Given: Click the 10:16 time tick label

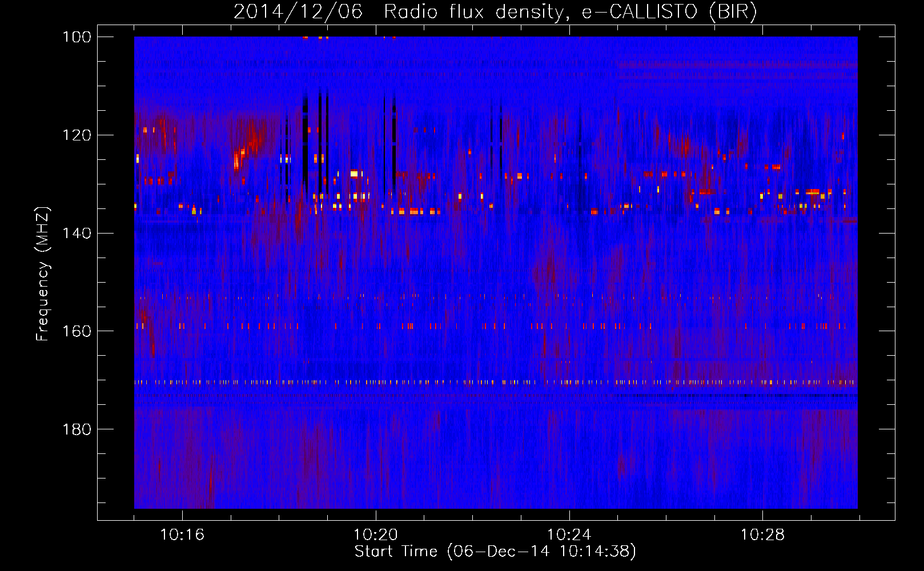Looking at the screenshot, I should click(x=182, y=535).
